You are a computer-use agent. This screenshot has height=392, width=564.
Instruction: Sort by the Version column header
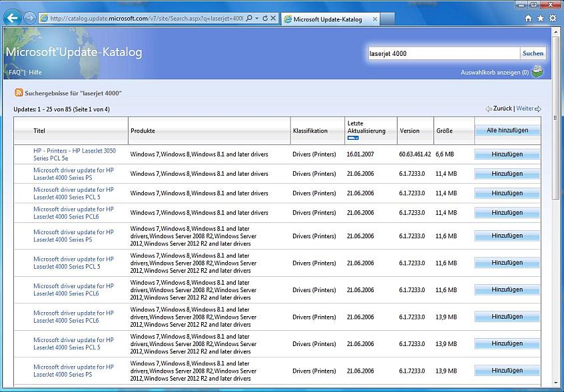[410, 131]
